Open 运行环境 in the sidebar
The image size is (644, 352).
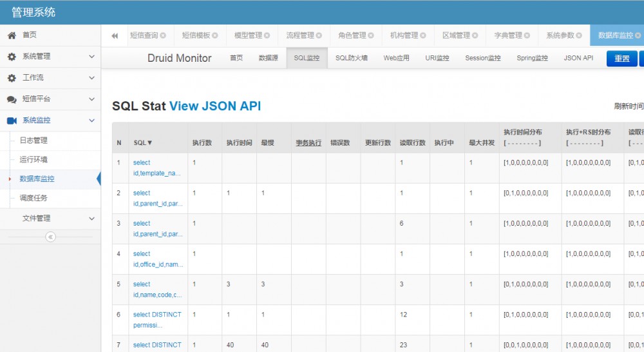click(33, 159)
